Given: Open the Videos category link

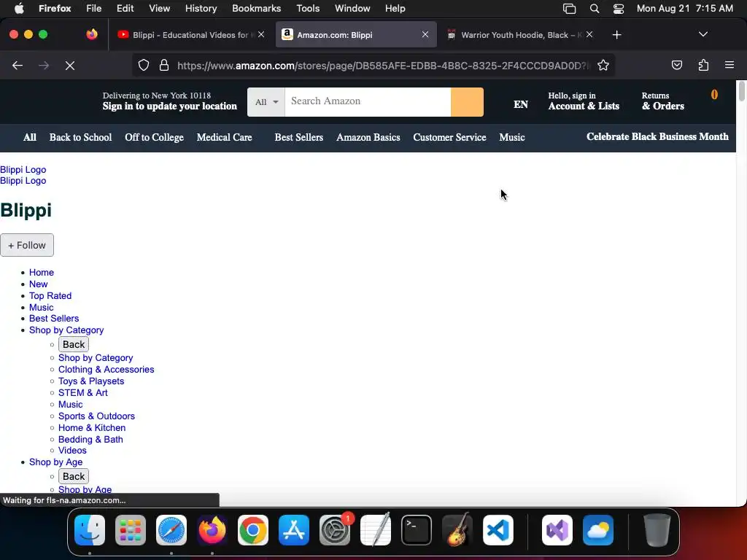Looking at the screenshot, I should click(x=72, y=451).
